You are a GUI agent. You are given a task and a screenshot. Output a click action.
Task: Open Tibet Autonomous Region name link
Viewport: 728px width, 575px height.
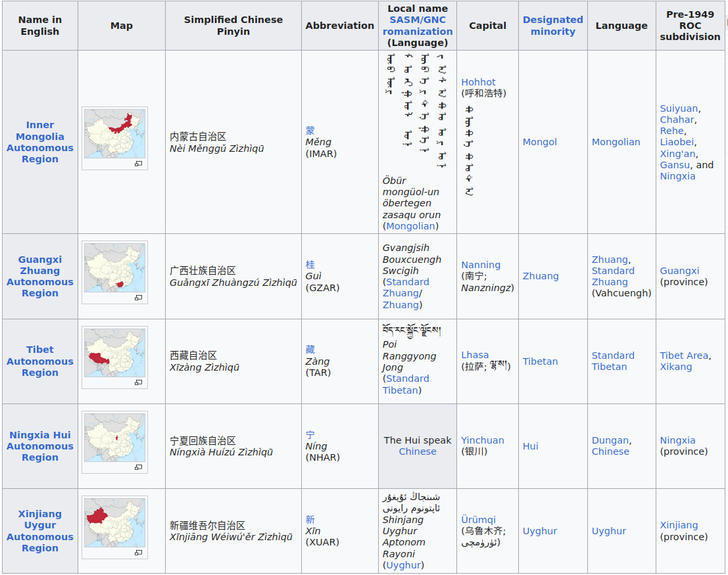coord(40,361)
